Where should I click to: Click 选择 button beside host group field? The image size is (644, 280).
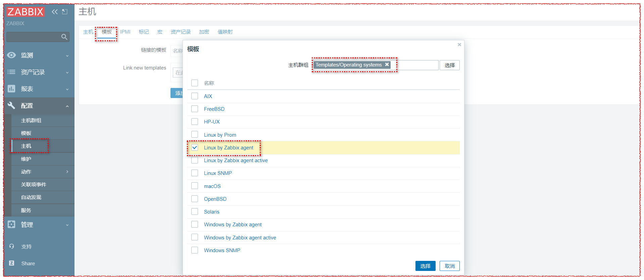click(450, 65)
